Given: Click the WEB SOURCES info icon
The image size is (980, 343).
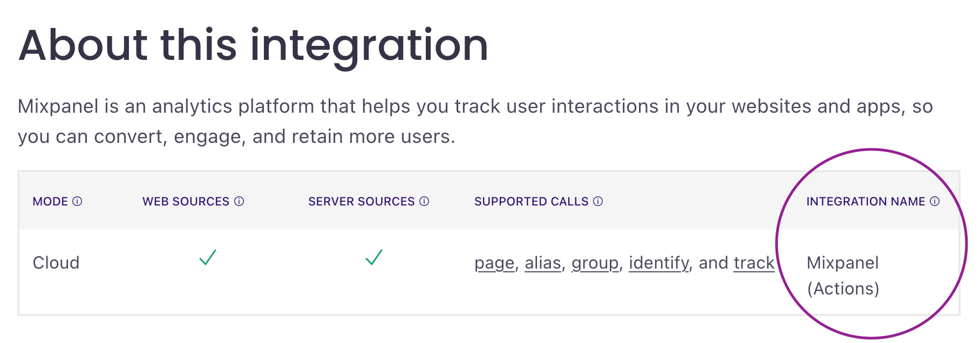Looking at the screenshot, I should [x=239, y=201].
